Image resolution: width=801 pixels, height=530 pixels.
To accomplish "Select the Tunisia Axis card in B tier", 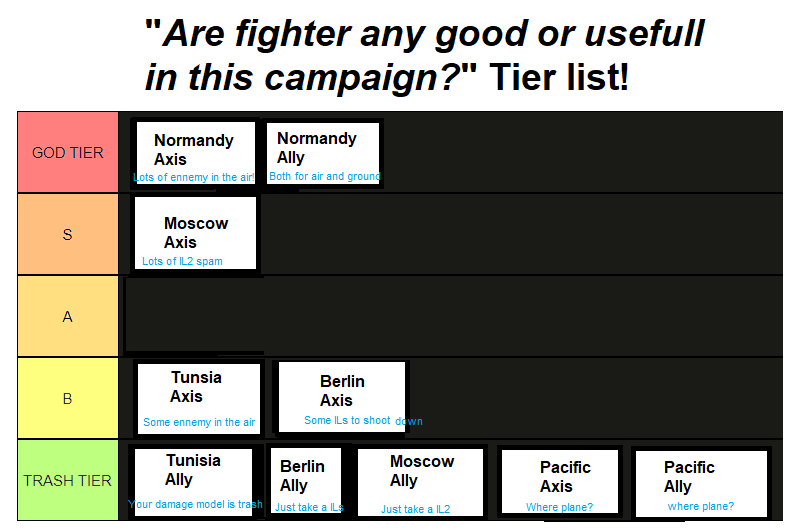I will [x=198, y=398].
